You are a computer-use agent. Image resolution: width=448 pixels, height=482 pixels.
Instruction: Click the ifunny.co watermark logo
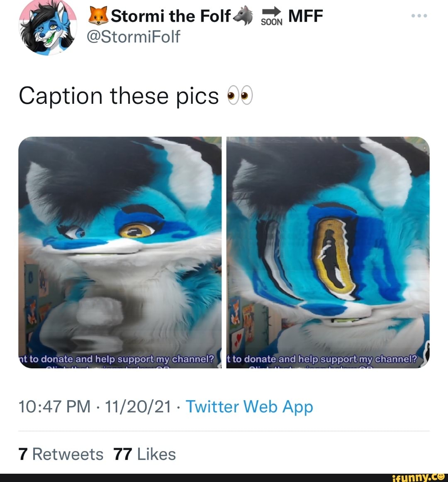pos(417,477)
